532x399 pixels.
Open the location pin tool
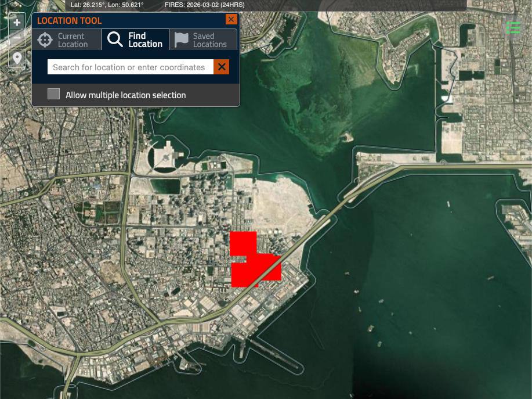pyautogui.click(x=17, y=59)
